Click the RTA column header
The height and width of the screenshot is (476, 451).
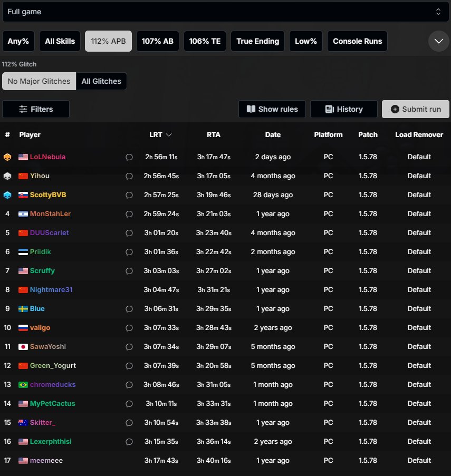point(214,135)
